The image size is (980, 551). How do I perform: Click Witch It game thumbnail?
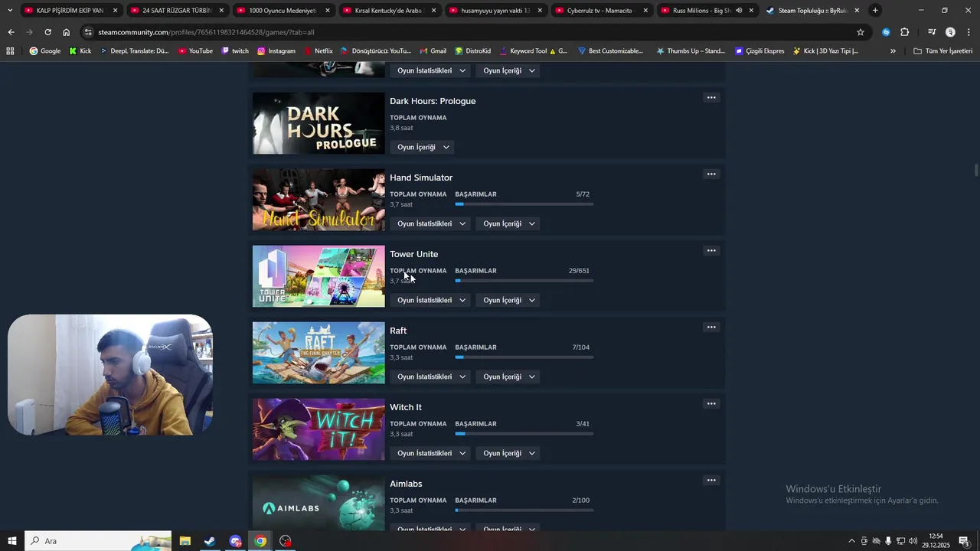click(318, 429)
